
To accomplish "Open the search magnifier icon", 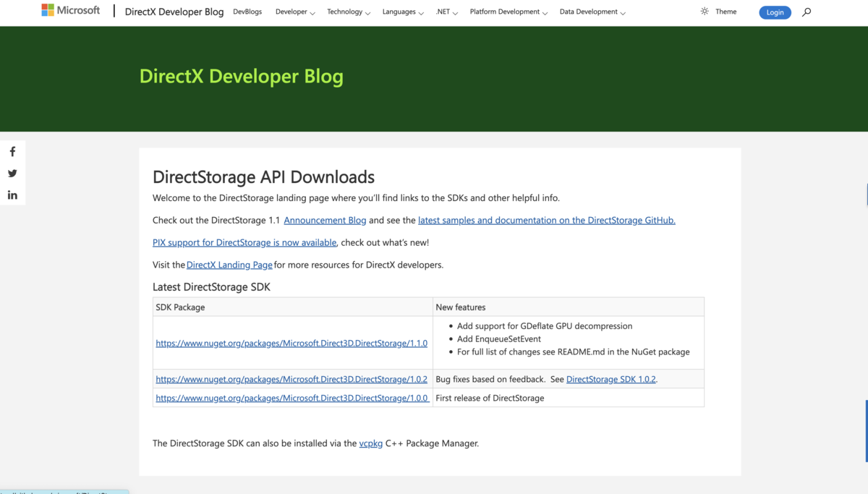I will coord(807,12).
